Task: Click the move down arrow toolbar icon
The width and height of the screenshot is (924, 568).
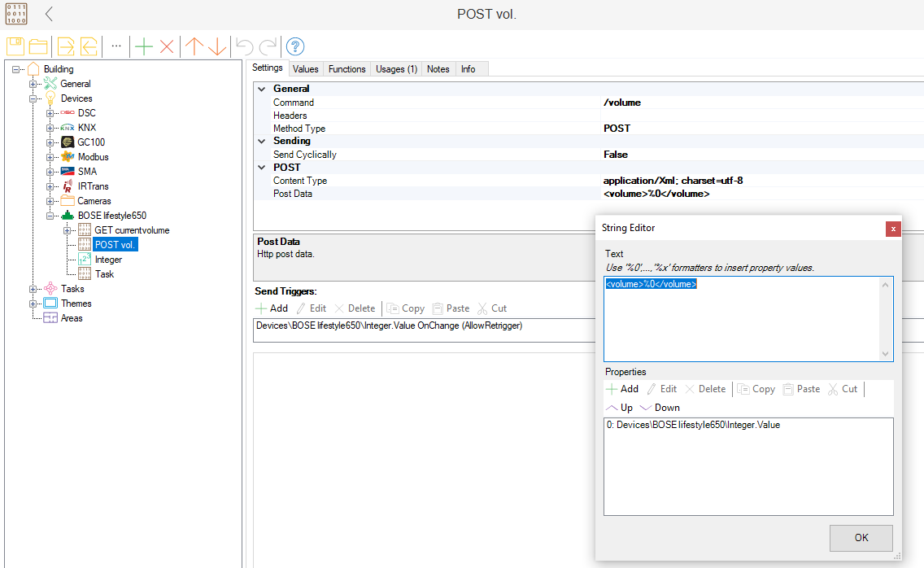Action: (217, 46)
